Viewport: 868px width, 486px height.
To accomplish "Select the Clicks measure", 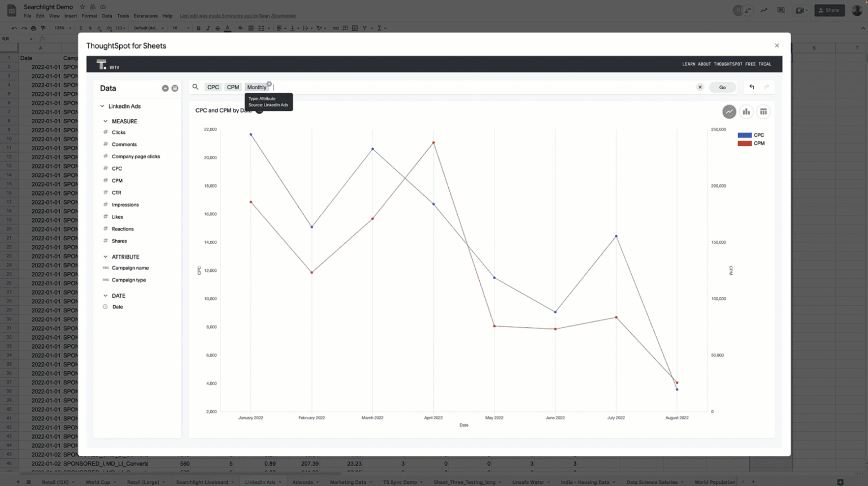I will pos(119,132).
